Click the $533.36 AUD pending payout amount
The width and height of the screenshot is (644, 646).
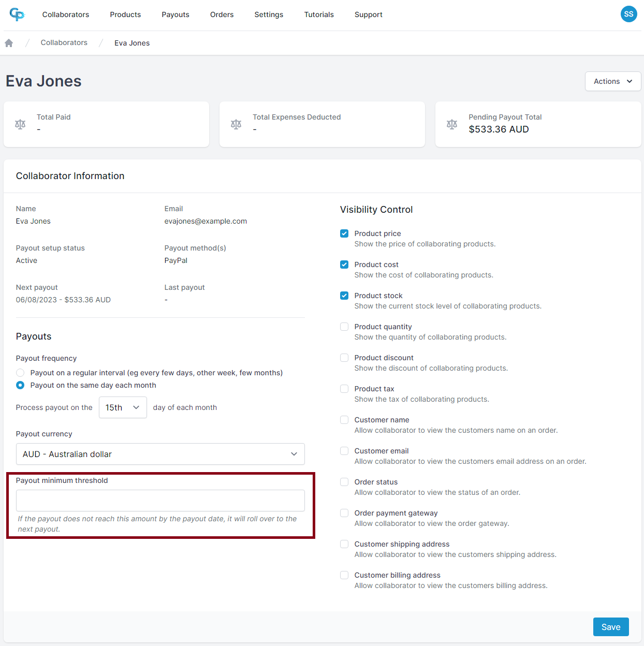499,129
